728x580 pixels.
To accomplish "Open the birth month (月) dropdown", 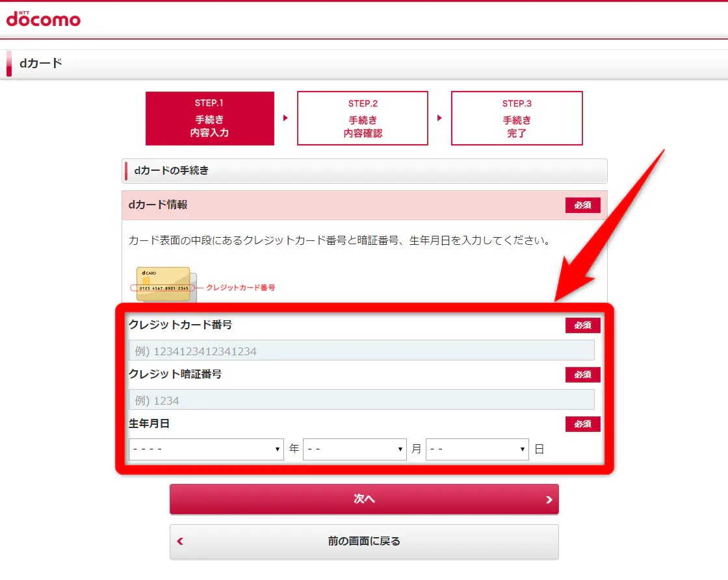I will pos(355,449).
